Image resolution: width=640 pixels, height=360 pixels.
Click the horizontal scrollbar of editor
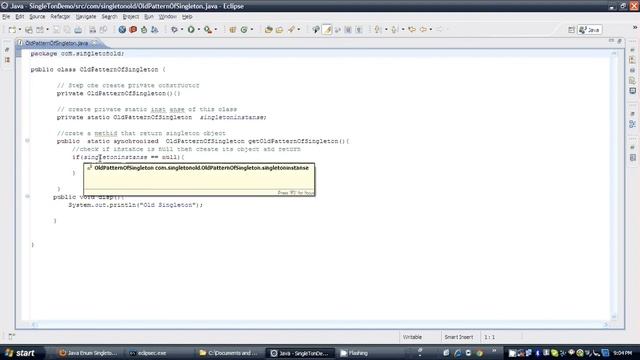[x=320, y=325]
